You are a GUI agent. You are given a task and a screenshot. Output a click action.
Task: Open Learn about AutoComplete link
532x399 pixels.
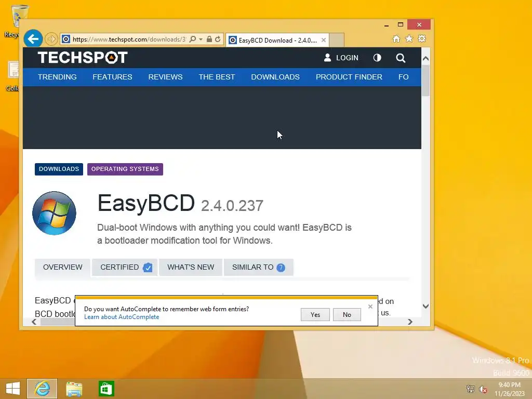pos(122,317)
